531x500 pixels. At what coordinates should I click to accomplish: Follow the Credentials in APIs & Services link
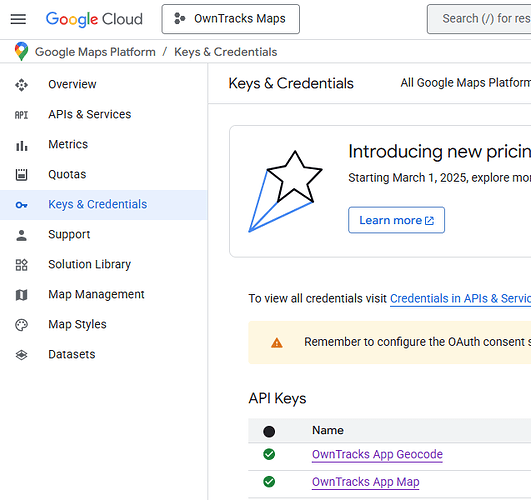coord(460,298)
